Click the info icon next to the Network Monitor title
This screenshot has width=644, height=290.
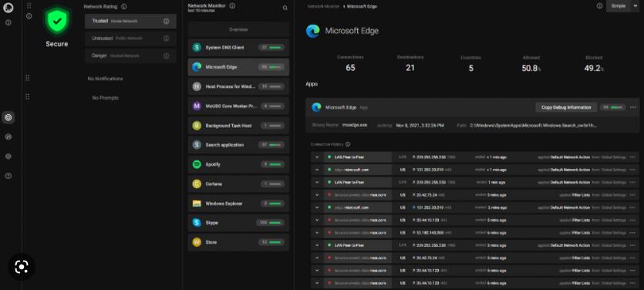point(232,5)
